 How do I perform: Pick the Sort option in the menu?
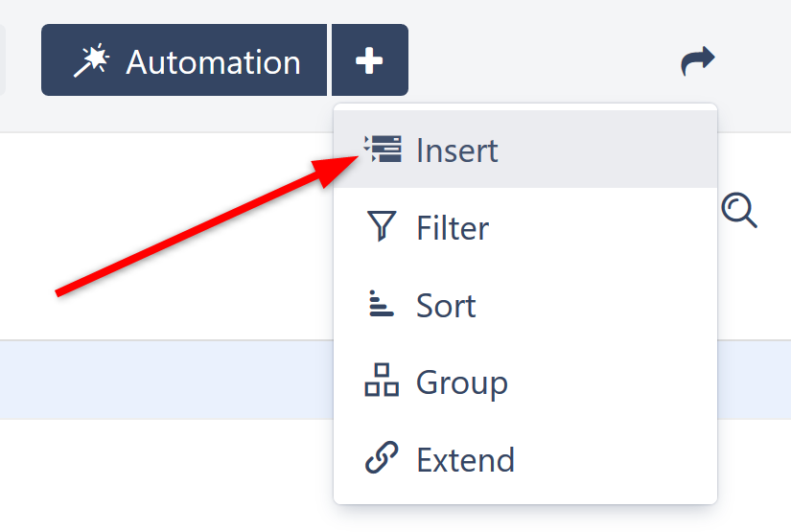tap(446, 306)
